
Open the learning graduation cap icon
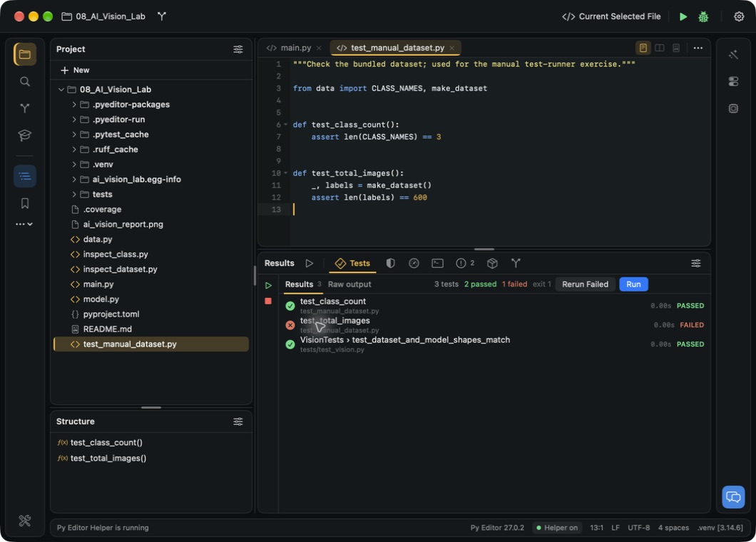(24, 135)
